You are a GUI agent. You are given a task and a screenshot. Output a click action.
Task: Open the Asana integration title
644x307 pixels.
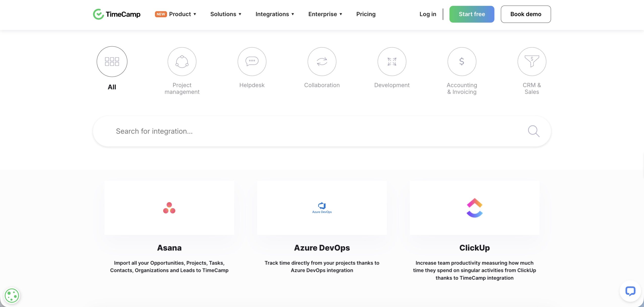point(169,248)
